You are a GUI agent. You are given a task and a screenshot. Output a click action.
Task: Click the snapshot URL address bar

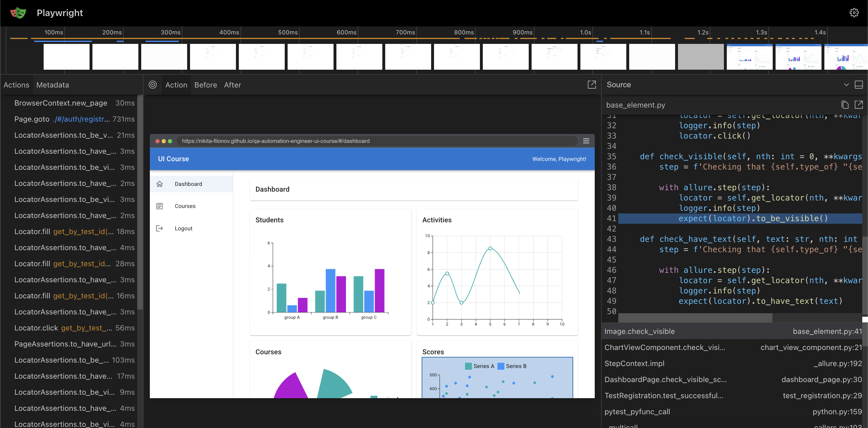[x=377, y=141]
